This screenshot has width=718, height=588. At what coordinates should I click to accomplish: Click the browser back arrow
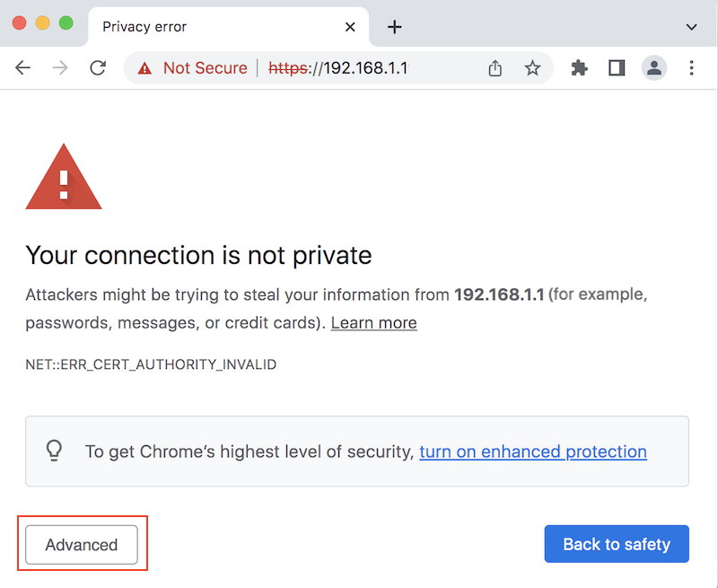[23, 68]
